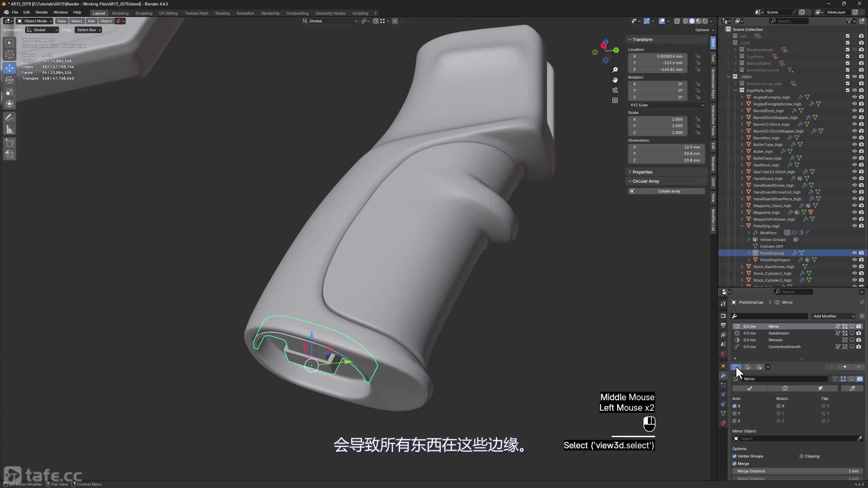Click the zoom view magnifier icon
The width and height of the screenshot is (868, 488).
[x=615, y=70]
